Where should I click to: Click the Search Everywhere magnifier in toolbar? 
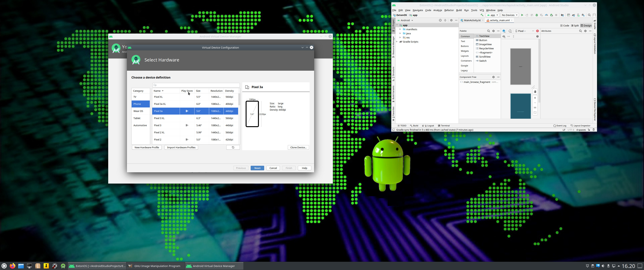(x=589, y=15)
